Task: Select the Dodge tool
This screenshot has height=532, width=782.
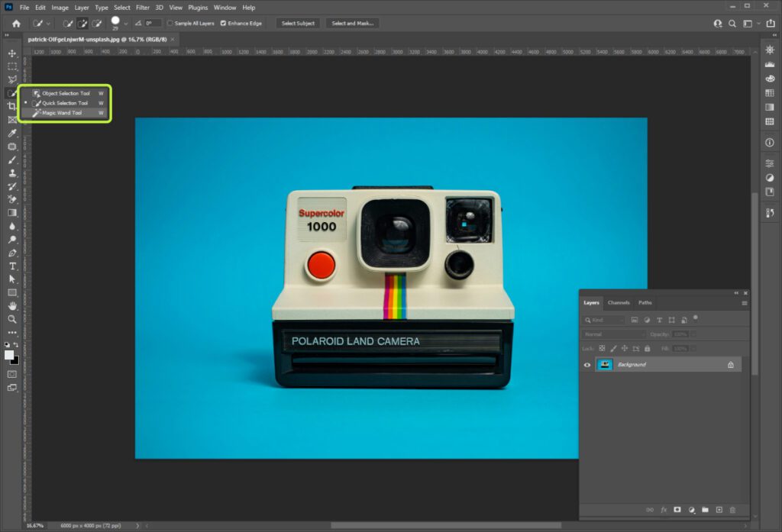Action: tap(12, 240)
